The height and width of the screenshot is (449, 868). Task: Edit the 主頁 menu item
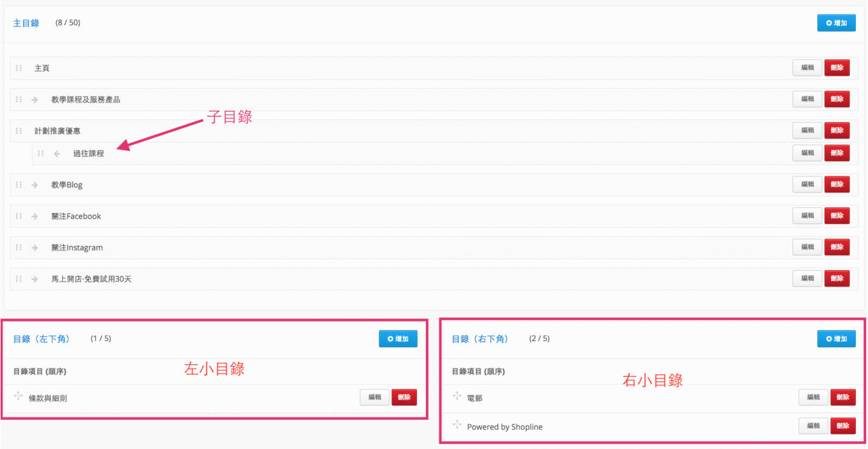tap(808, 68)
